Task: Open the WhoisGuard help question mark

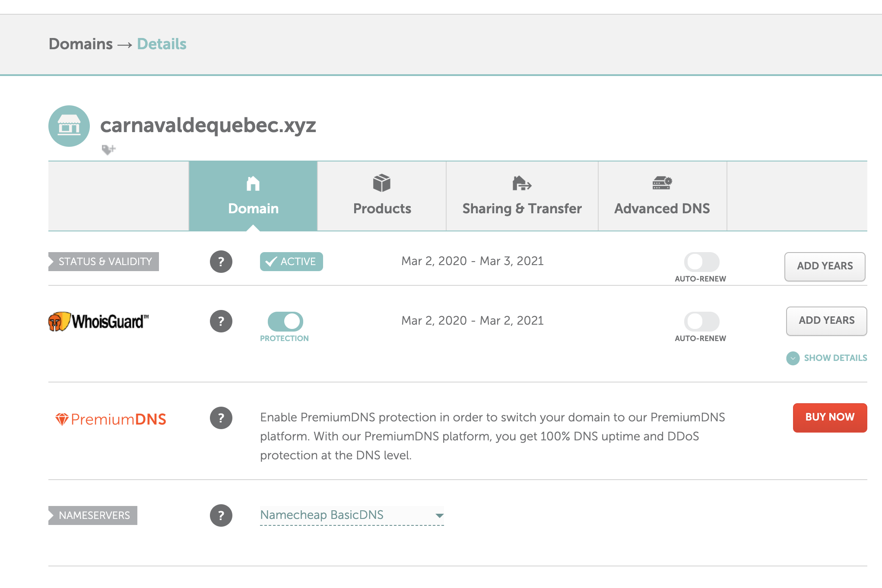Action: [x=221, y=321]
